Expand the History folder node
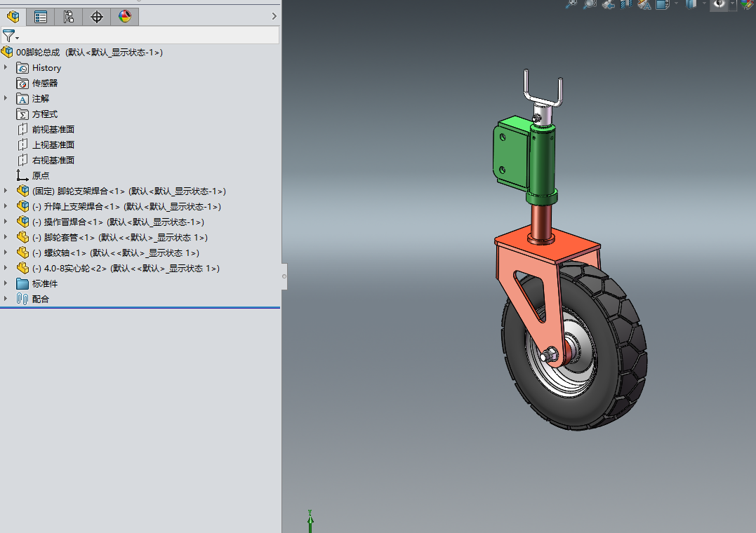The height and width of the screenshot is (533, 756). pos(6,67)
